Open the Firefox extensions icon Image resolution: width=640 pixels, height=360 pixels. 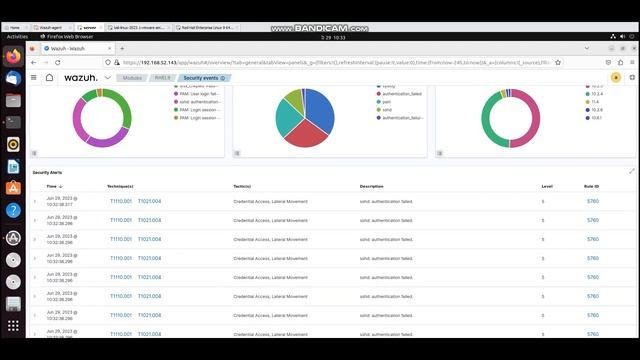[x=620, y=62]
